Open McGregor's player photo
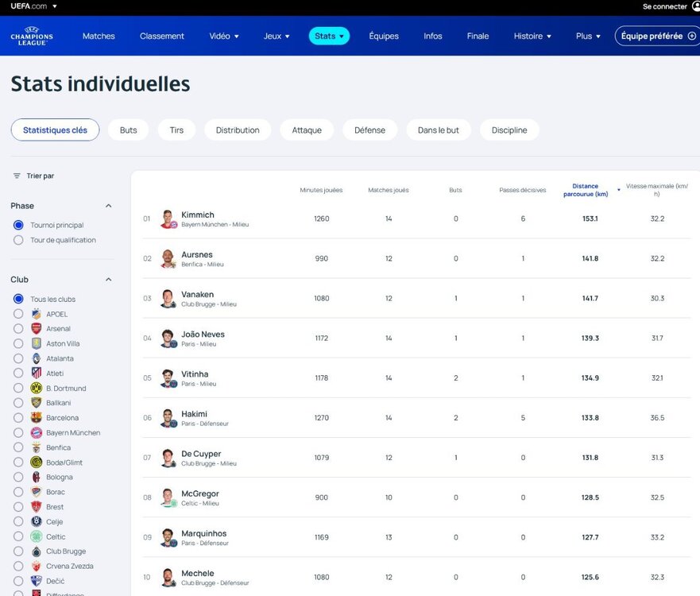Viewport: 700px width, 596px height. tap(168, 497)
